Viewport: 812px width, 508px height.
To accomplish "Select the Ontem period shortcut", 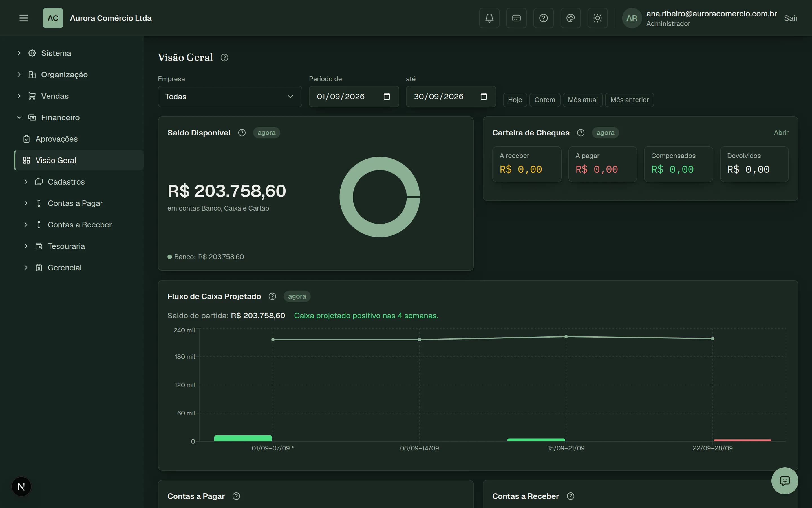I will tap(545, 100).
